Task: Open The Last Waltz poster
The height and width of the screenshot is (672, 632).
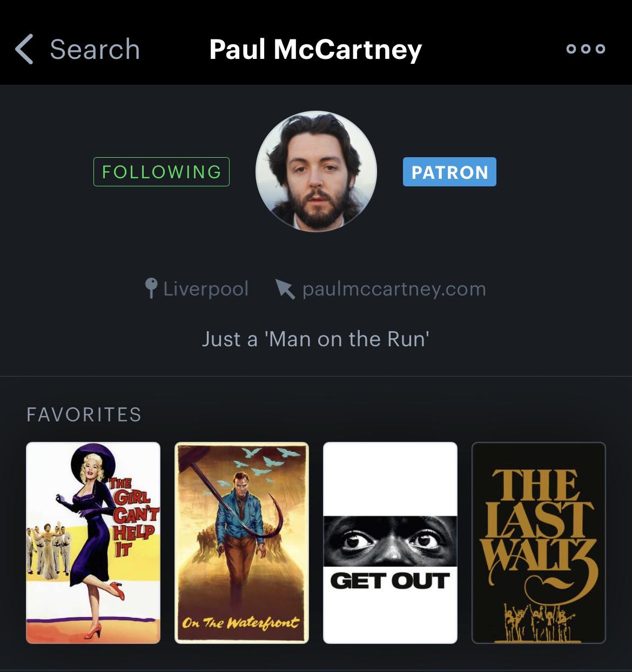Action: coord(539,543)
